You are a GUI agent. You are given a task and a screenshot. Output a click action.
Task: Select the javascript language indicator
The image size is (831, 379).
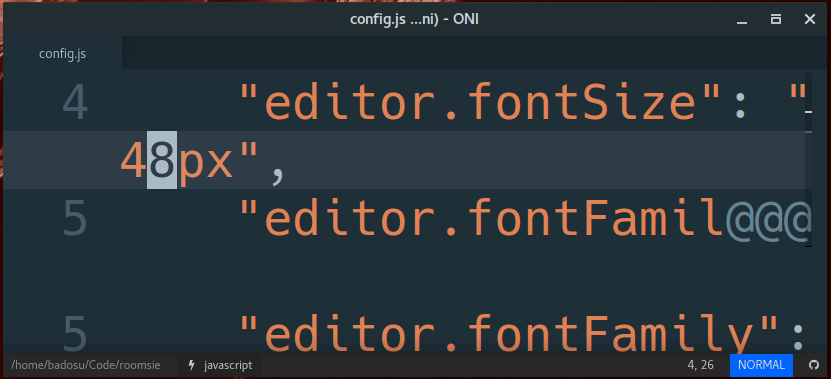228,365
